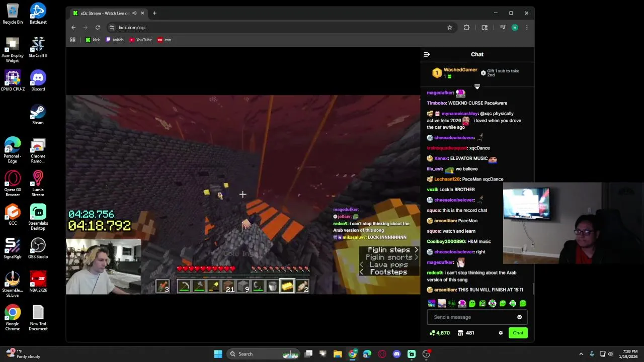Open the twitch bookmark

tap(115, 40)
